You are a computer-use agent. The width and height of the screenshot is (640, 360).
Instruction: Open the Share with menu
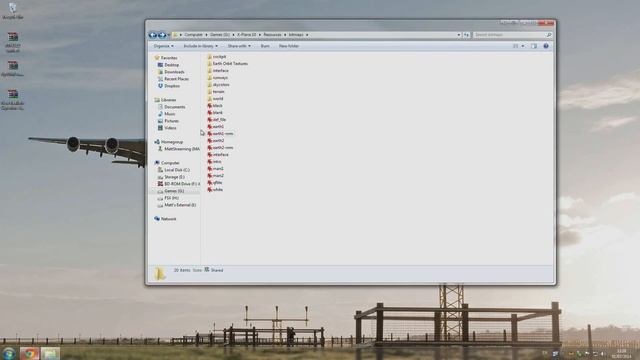[x=239, y=46]
